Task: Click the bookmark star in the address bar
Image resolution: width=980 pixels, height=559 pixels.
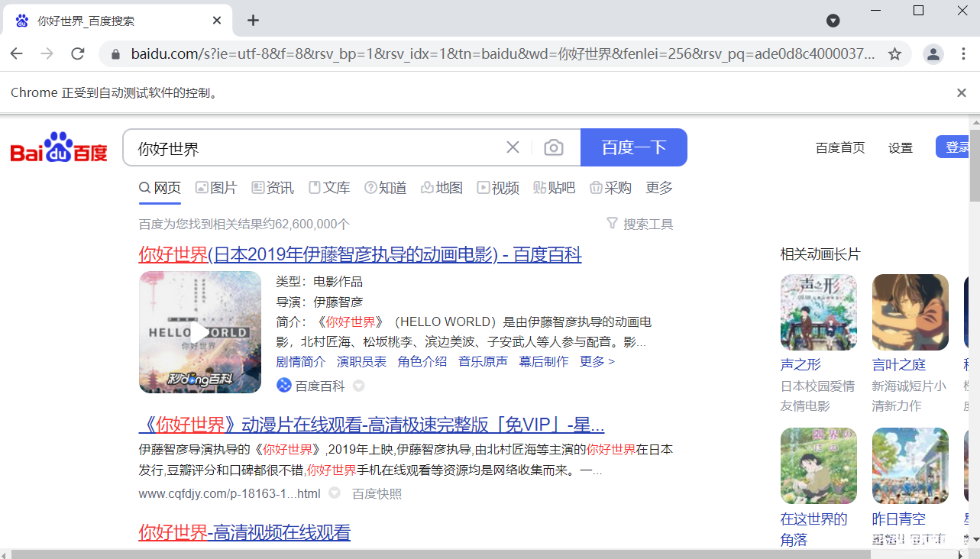Action: (x=894, y=54)
